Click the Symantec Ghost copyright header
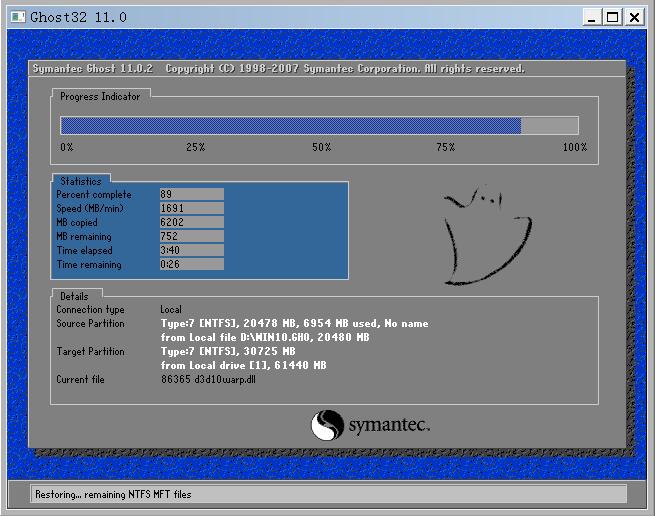The width and height of the screenshot is (655, 516). [278, 69]
